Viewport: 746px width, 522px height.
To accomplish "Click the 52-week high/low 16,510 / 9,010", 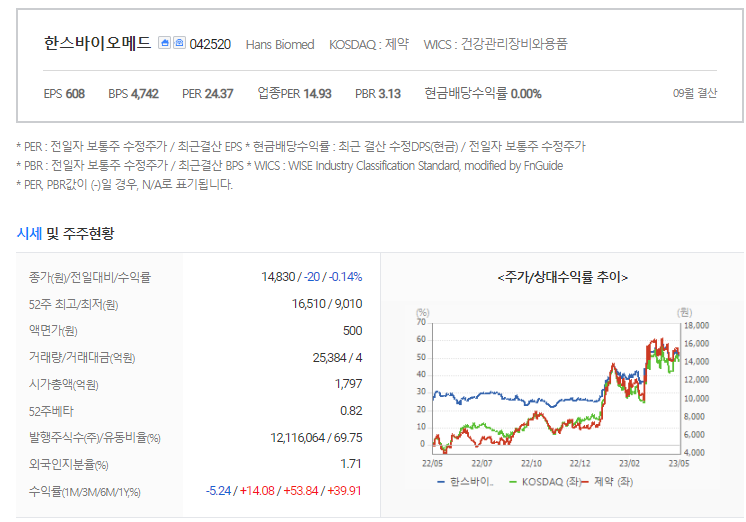I will point(327,304).
